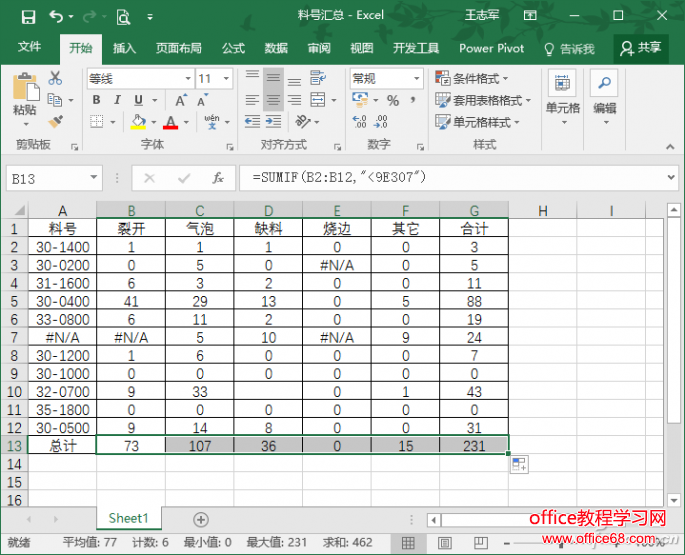The width and height of the screenshot is (685, 555).
Task: Click the font color red A swatch
Action: pyautogui.click(x=169, y=122)
